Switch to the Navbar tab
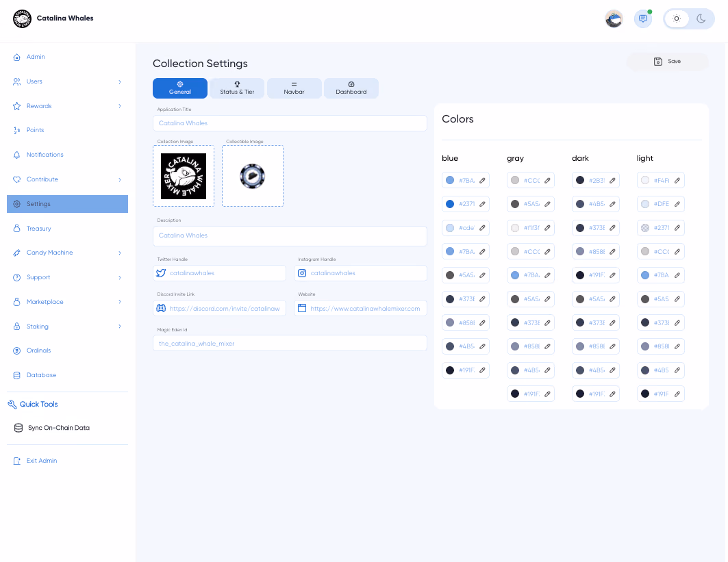Viewport: 728px width, 562px height. tap(294, 88)
